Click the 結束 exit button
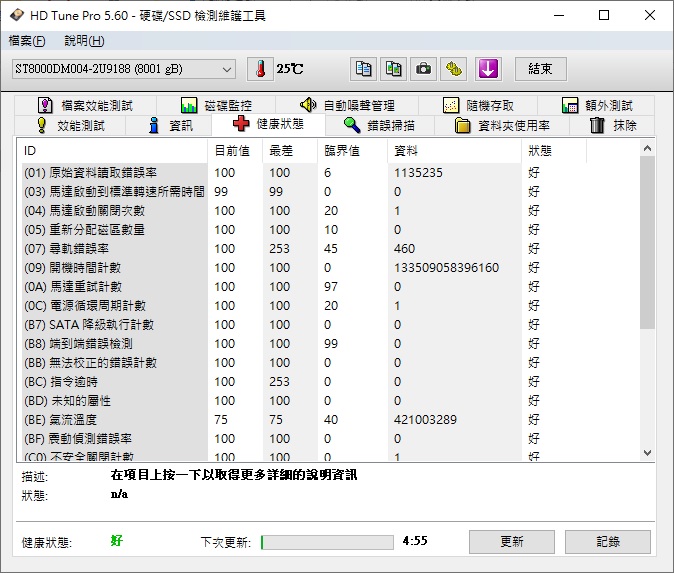Image resolution: width=674 pixels, height=573 pixels. click(541, 69)
